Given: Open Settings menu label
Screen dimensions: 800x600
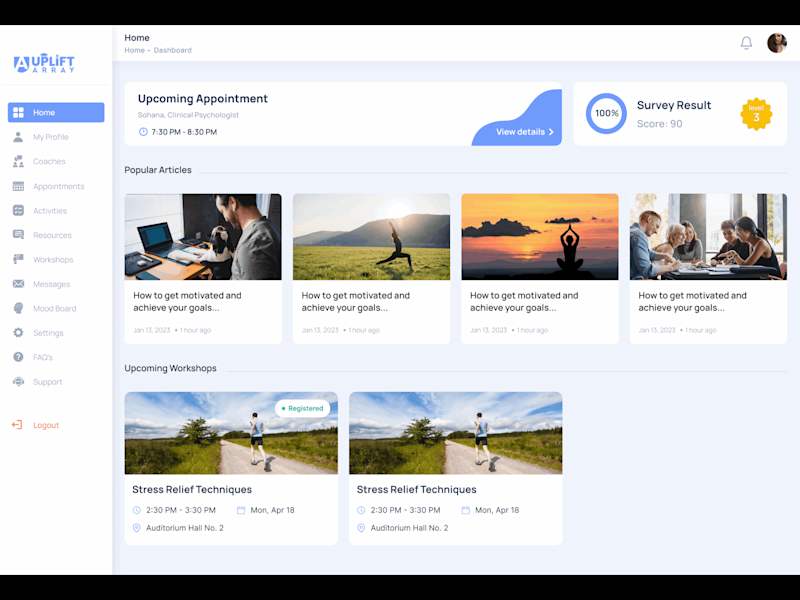Looking at the screenshot, I should coord(48,333).
